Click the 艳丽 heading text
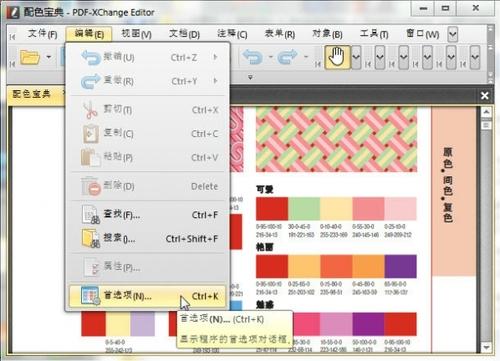This screenshot has width=500, height=361. pos(265,247)
